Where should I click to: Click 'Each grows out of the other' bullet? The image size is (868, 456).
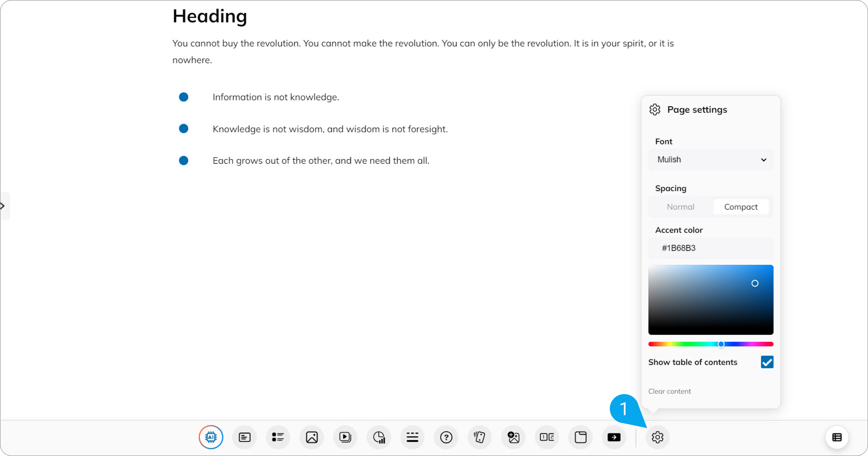(321, 161)
